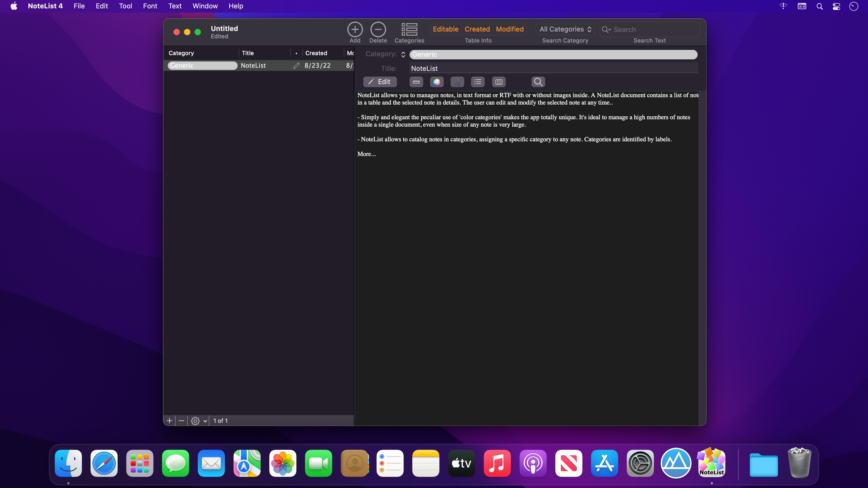
Task: Sort notes by the Category column header
Action: pos(202,53)
